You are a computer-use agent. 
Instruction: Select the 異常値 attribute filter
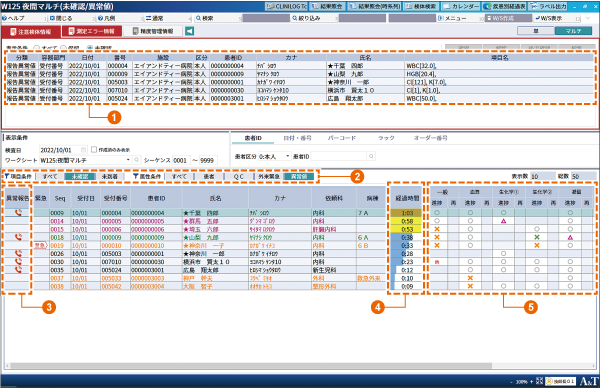(x=299, y=176)
